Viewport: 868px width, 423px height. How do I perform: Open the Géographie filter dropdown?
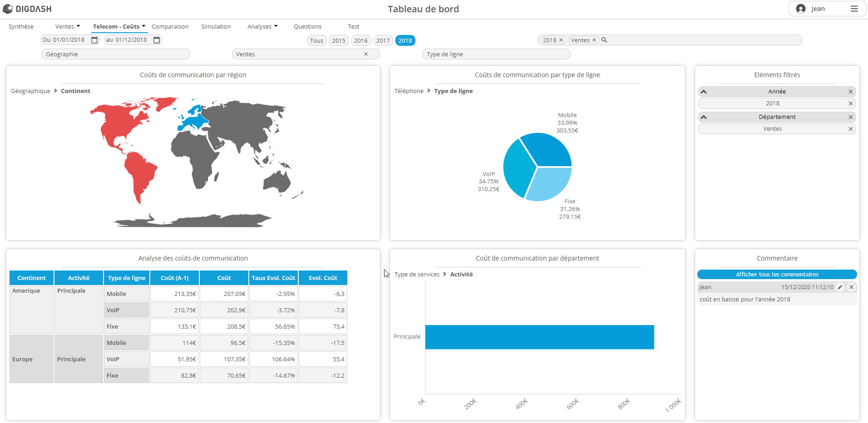point(115,54)
